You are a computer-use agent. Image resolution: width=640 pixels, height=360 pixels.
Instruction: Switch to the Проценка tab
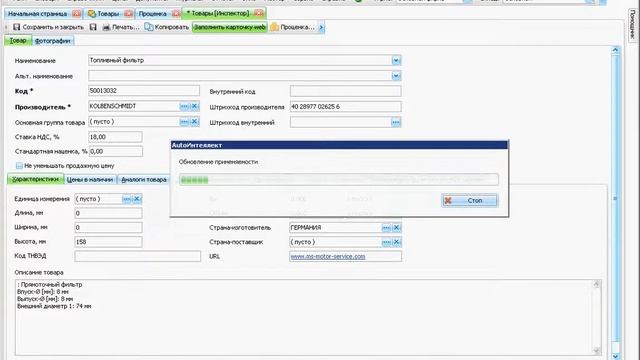pyautogui.click(x=153, y=14)
